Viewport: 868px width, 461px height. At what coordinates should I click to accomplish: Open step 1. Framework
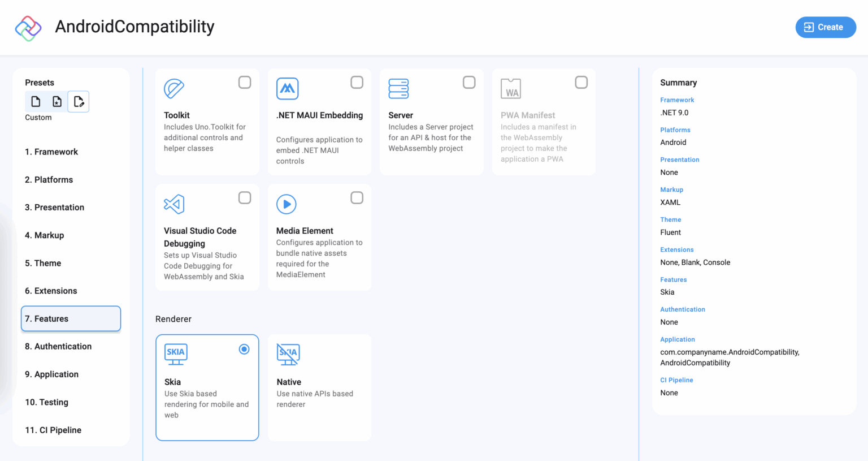(x=71, y=152)
